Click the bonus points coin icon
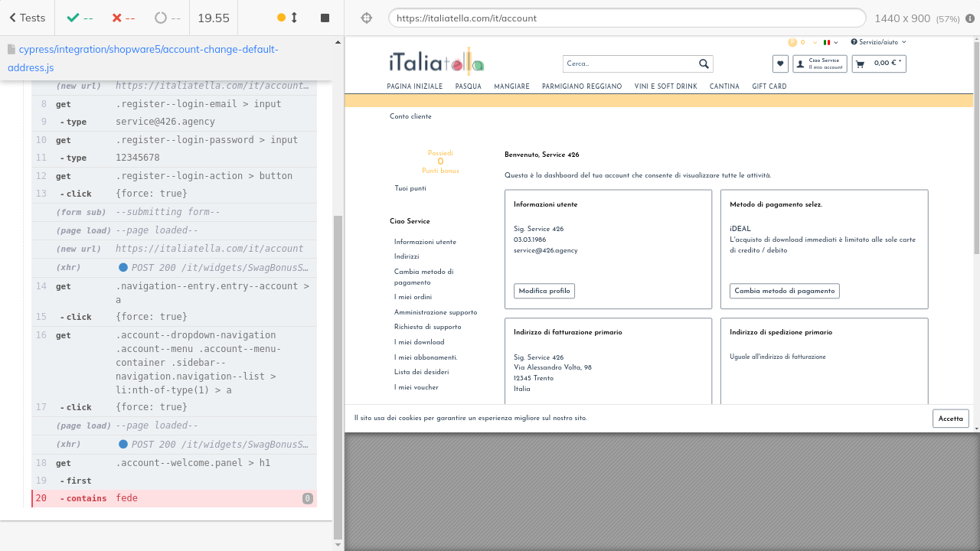The width and height of the screenshot is (980, 551). coord(792,43)
